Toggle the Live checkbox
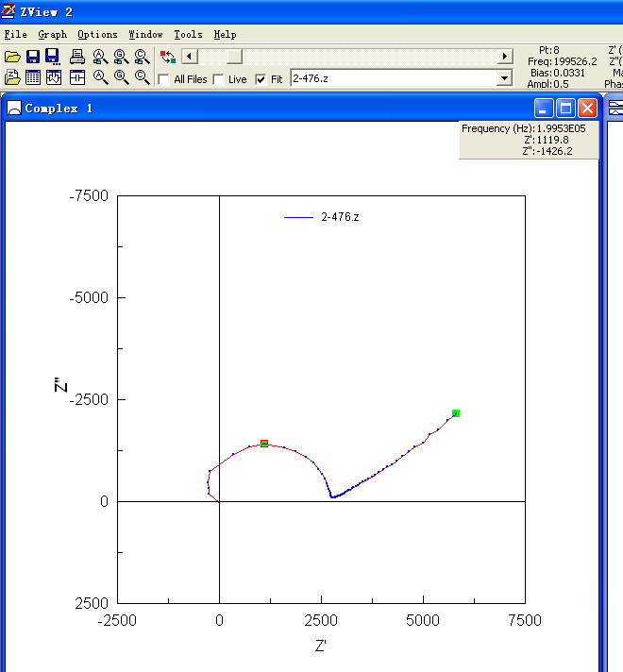Image resolution: width=623 pixels, height=672 pixels. [219, 79]
